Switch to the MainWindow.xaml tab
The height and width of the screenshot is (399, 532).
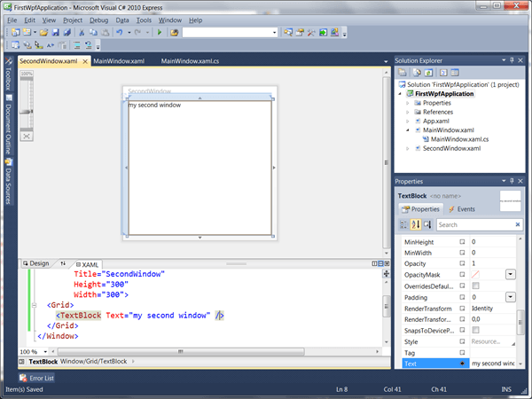tap(119, 61)
